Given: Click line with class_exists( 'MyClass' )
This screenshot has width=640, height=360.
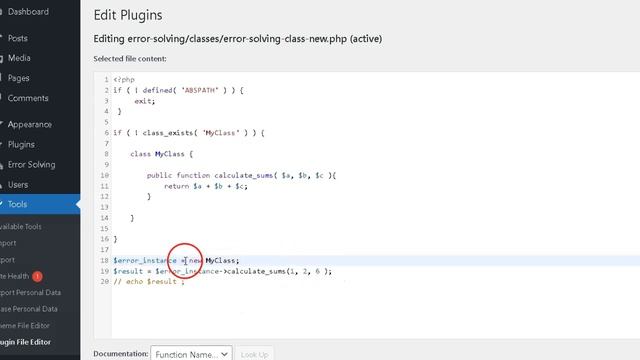Looking at the screenshot, I should (x=189, y=133).
